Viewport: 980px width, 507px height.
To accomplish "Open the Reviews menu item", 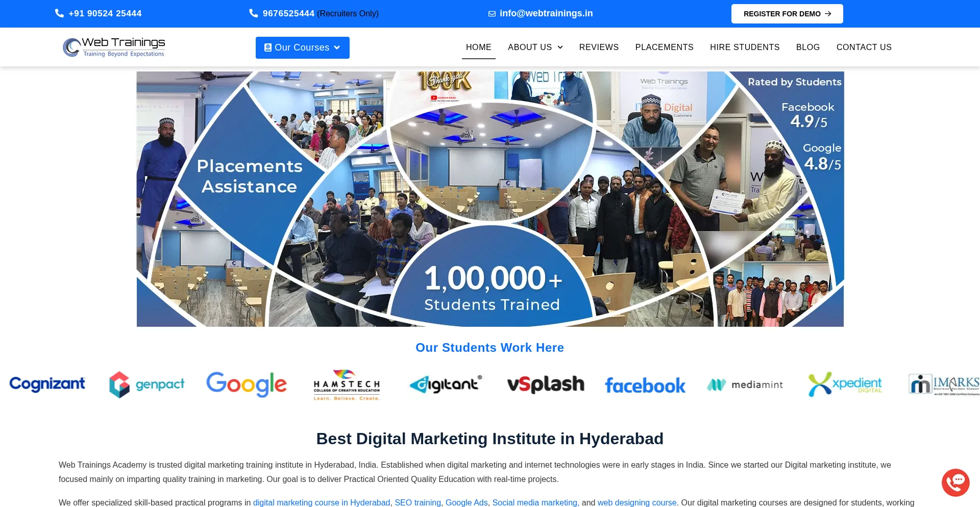I will (599, 47).
